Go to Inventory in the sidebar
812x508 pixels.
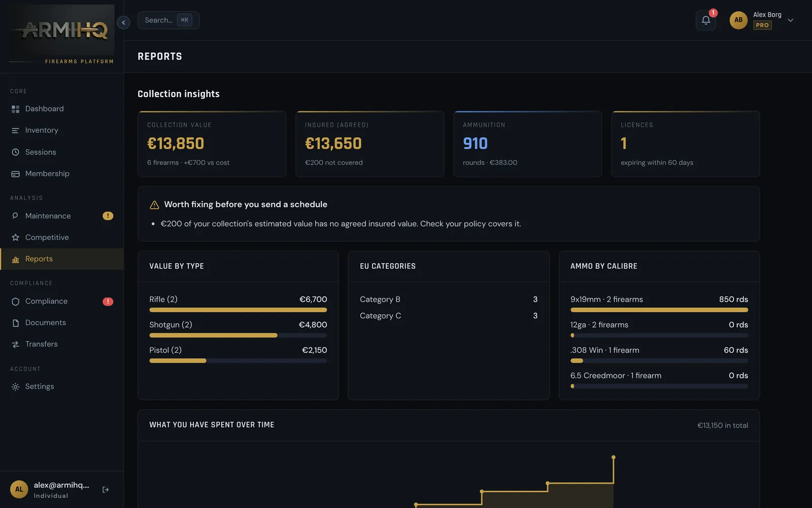pos(62,131)
